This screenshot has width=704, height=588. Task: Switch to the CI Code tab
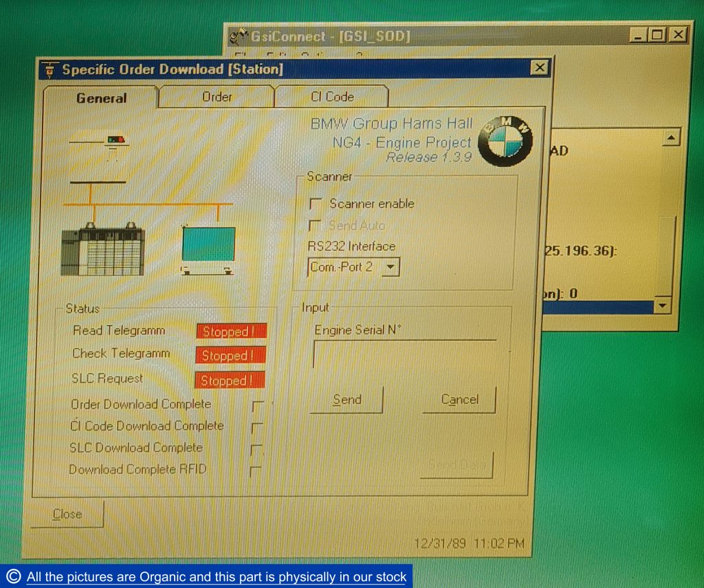[332, 97]
